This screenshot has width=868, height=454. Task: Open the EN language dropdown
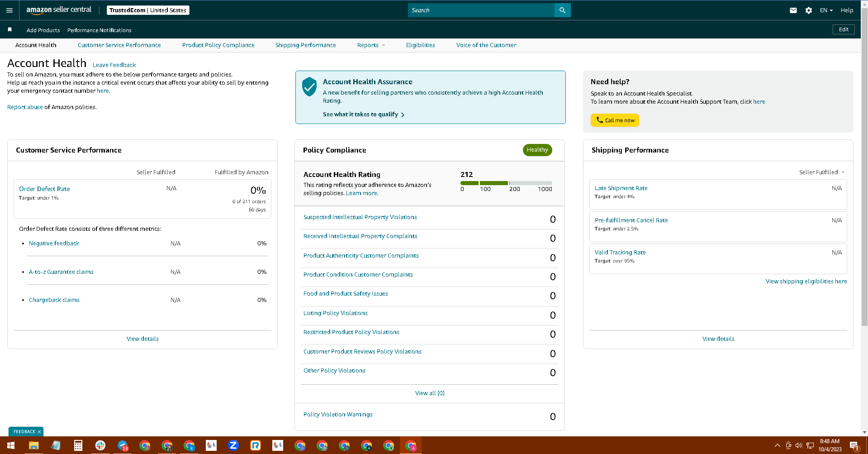point(826,10)
